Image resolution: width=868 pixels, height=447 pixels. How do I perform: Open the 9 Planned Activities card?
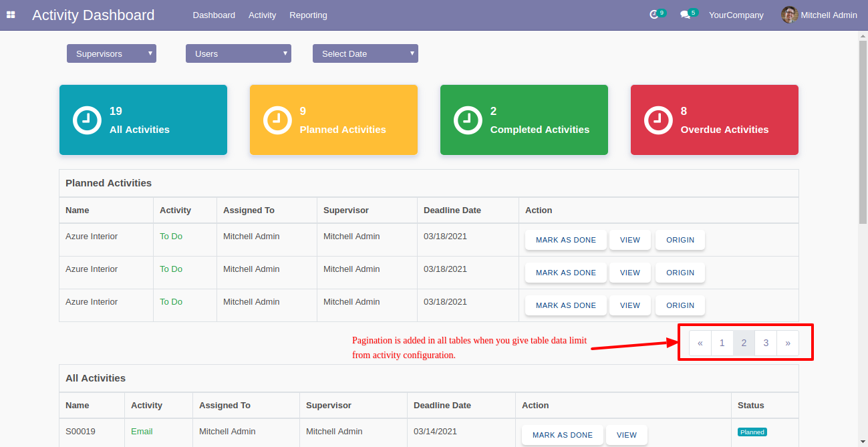[333, 120]
